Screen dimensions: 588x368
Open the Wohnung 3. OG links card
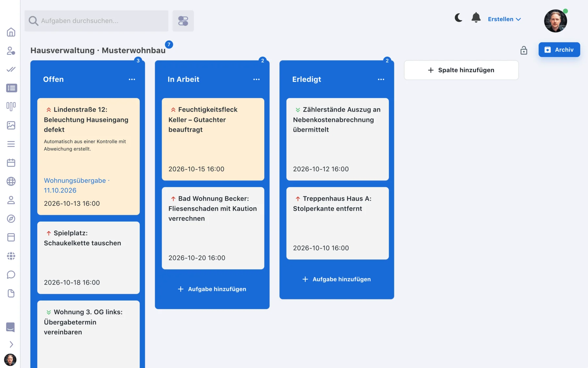[x=89, y=334]
